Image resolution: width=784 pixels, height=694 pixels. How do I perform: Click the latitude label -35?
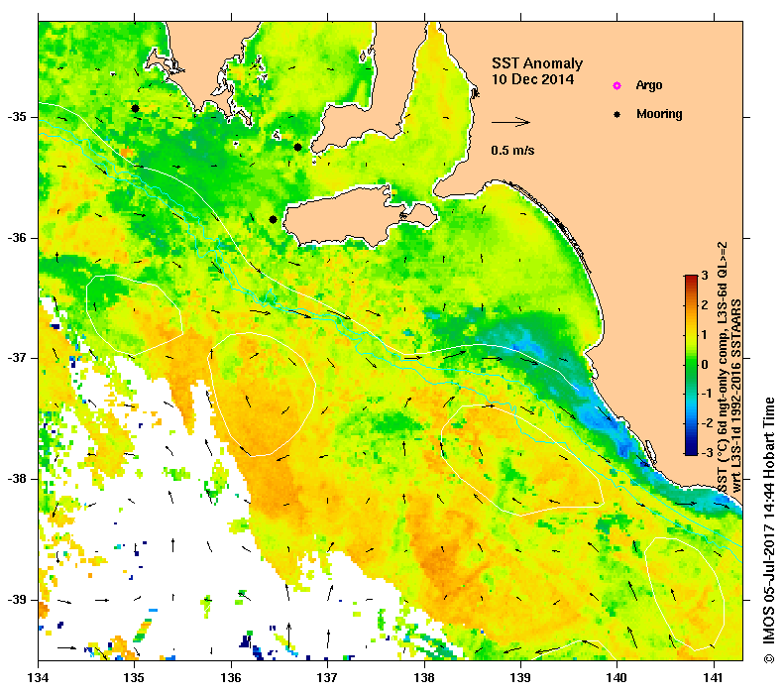pyautogui.click(x=18, y=117)
